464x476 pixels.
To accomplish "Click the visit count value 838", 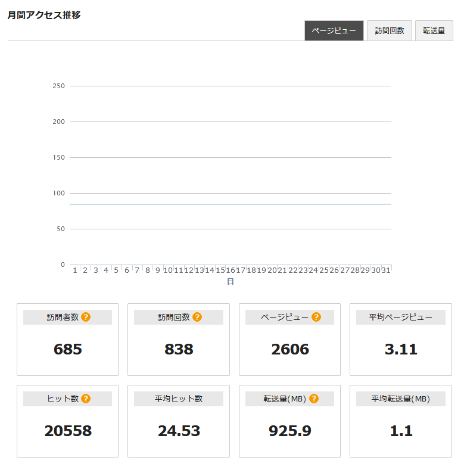I will [x=179, y=350].
